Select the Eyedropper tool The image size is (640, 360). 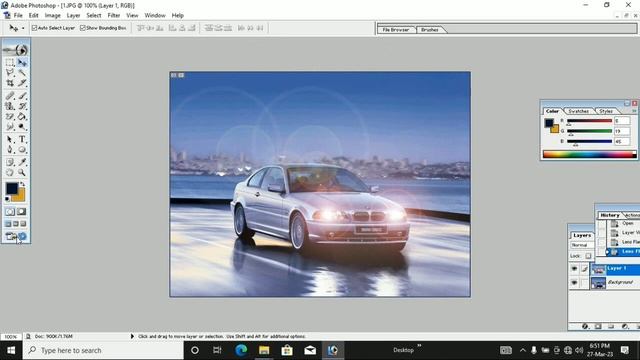click(x=22, y=162)
